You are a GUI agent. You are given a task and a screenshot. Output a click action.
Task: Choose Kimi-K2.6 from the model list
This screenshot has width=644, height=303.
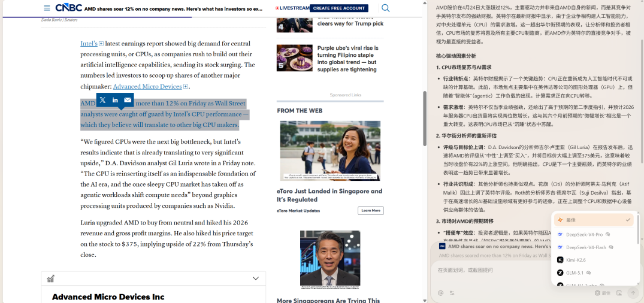[575, 260]
